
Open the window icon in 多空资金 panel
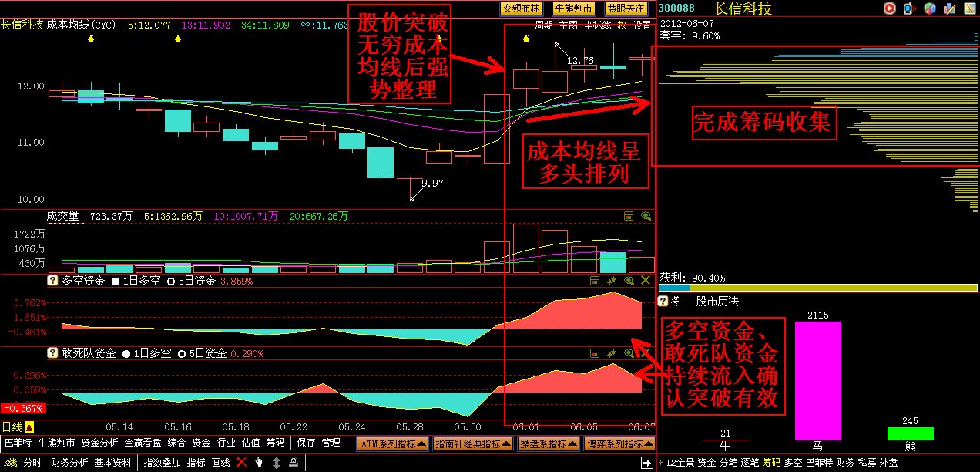(595, 281)
